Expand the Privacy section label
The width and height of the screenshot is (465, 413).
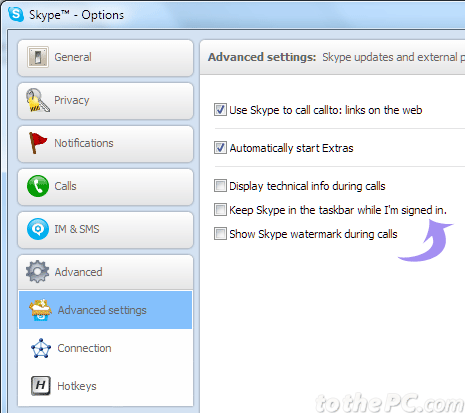(72, 100)
